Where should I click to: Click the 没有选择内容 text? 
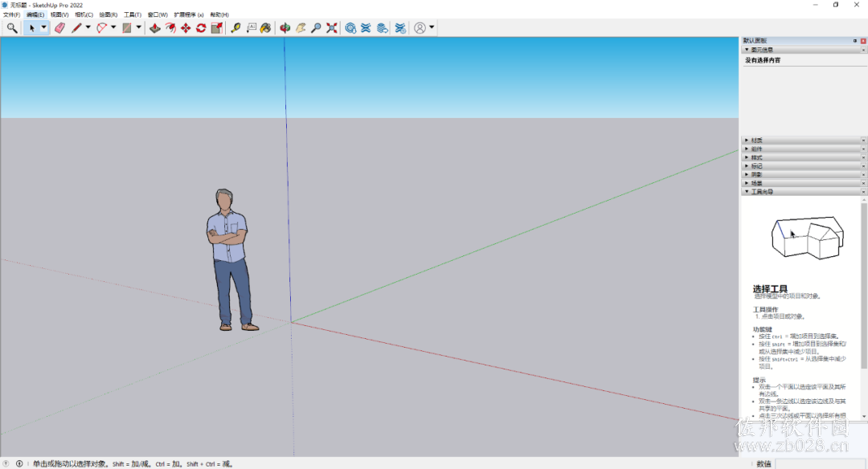[763, 60]
